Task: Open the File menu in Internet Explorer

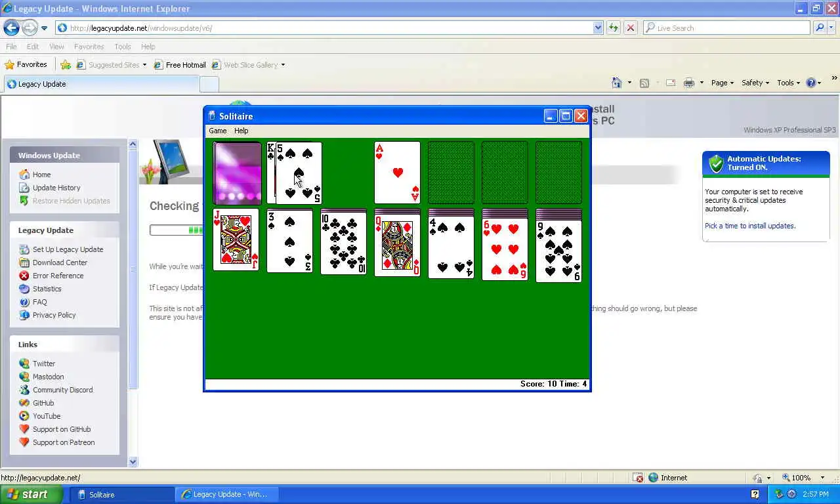Action: click(x=11, y=47)
